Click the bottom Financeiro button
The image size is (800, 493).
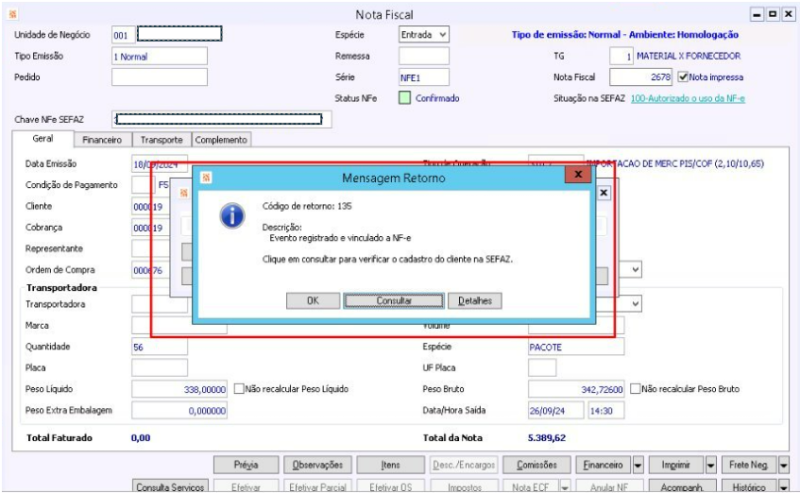pyautogui.click(x=603, y=465)
